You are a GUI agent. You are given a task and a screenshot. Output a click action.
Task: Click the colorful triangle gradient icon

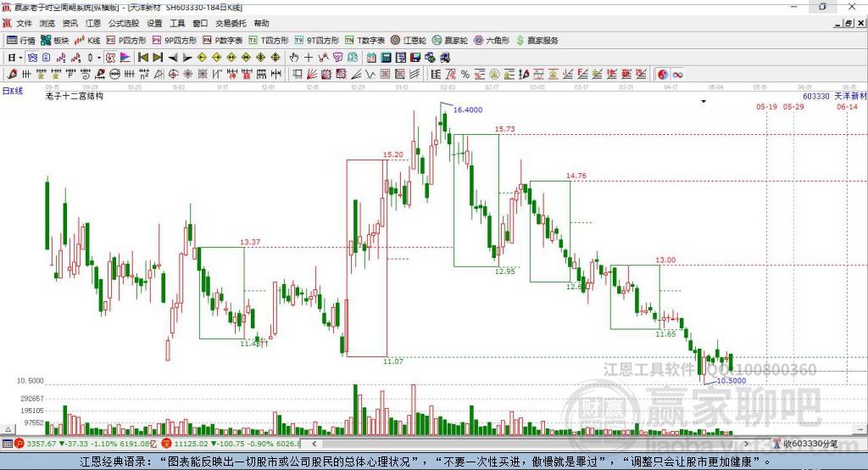pos(125,58)
